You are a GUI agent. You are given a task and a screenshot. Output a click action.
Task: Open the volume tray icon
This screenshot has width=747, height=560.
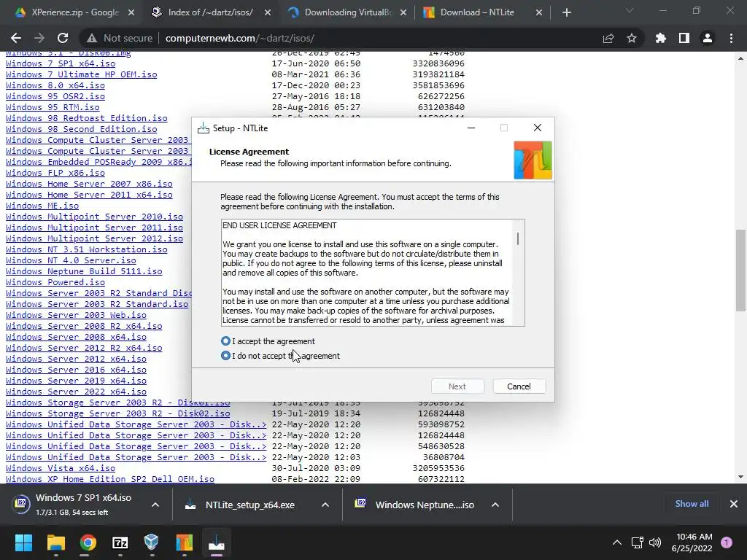tap(655, 542)
